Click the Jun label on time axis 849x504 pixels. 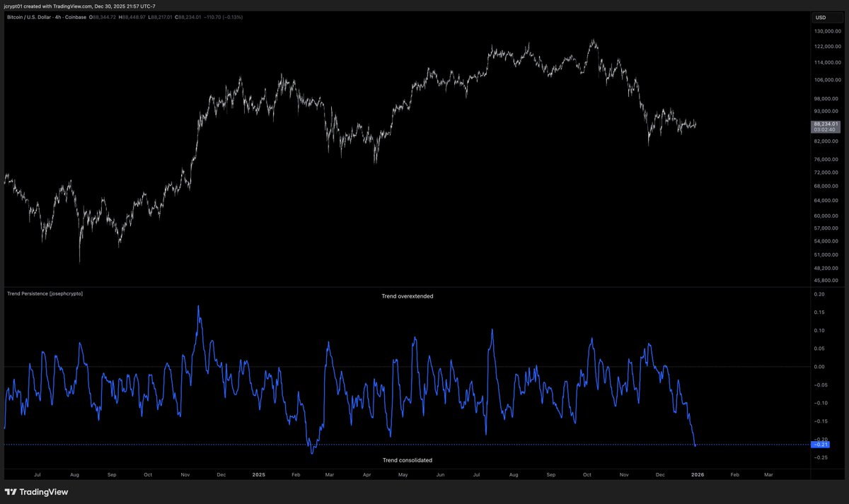440,475
